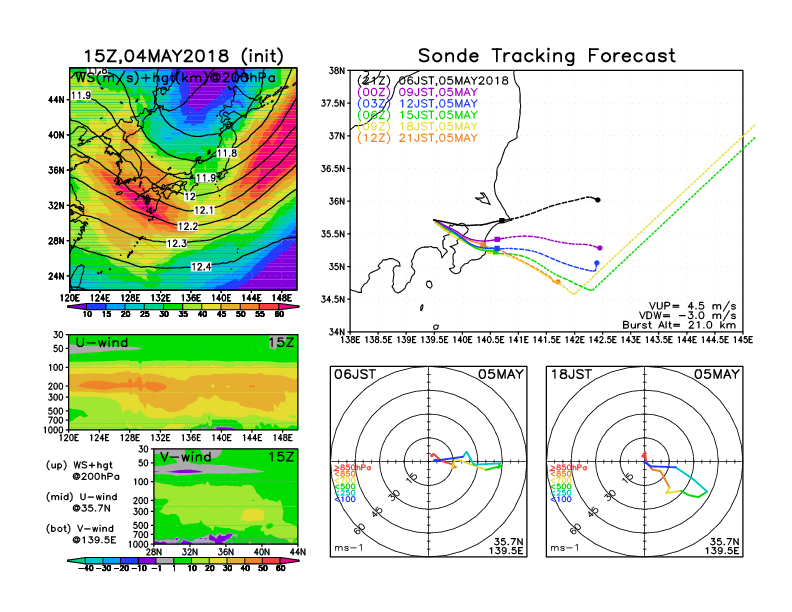
Task: Click the '1000' pressure tick of U-wind panel
Action: (54, 429)
